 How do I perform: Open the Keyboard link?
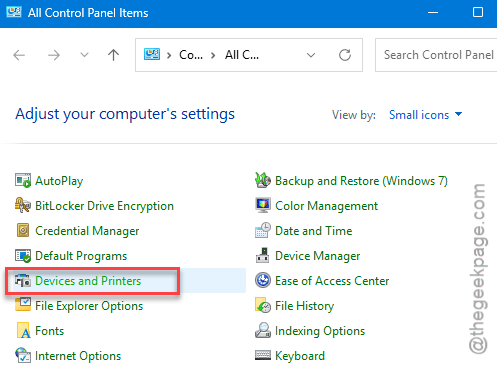(x=300, y=356)
